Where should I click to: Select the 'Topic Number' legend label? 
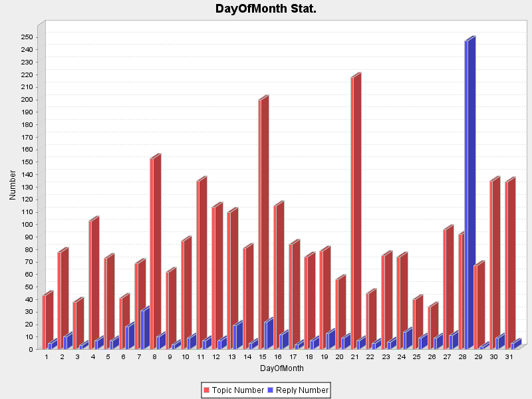[x=237, y=390]
